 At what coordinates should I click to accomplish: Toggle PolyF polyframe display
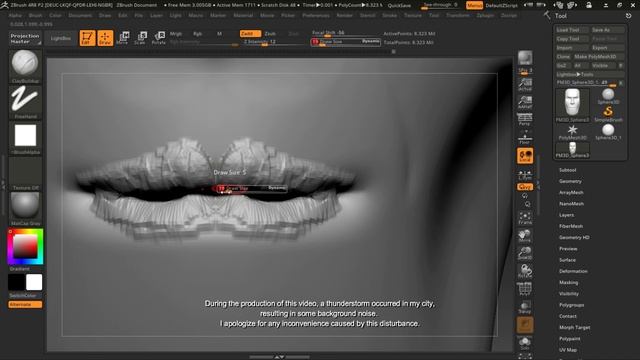(x=525, y=289)
